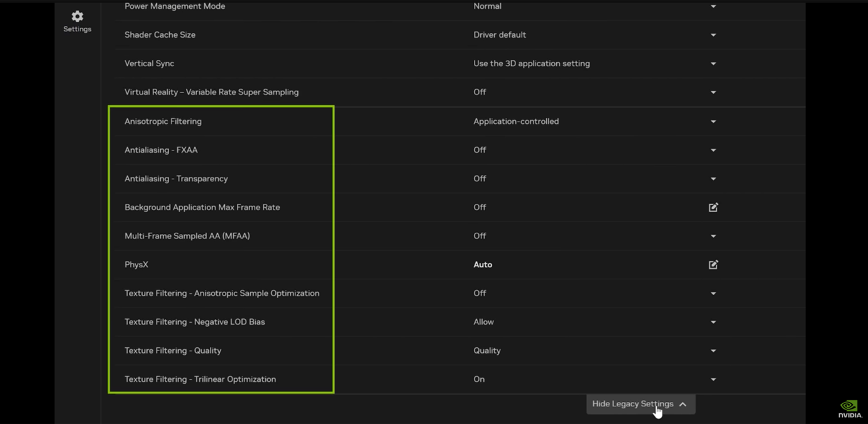This screenshot has width=868, height=424.
Task: Open Antialiasing - Transparency dropdown arrow
Action: [713, 179]
